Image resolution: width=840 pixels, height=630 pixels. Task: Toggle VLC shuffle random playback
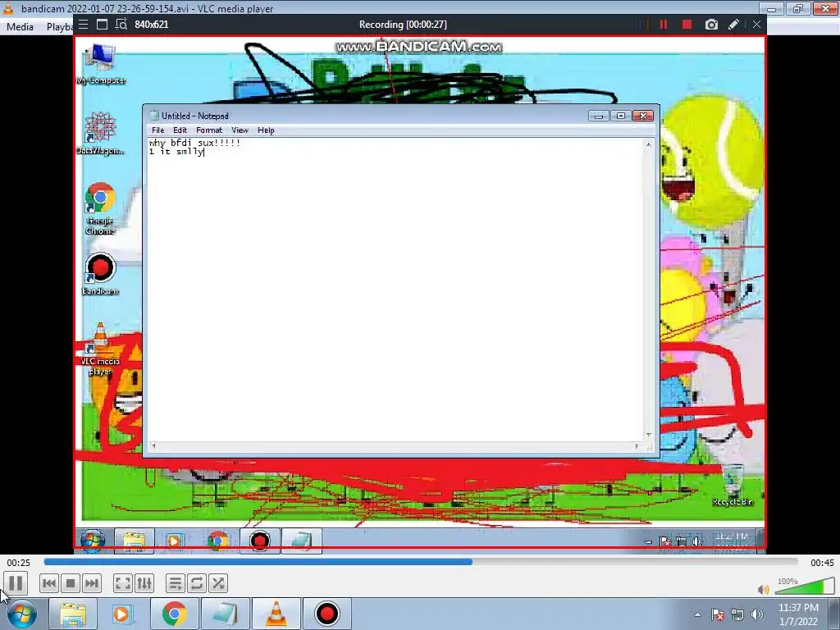(x=218, y=583)
